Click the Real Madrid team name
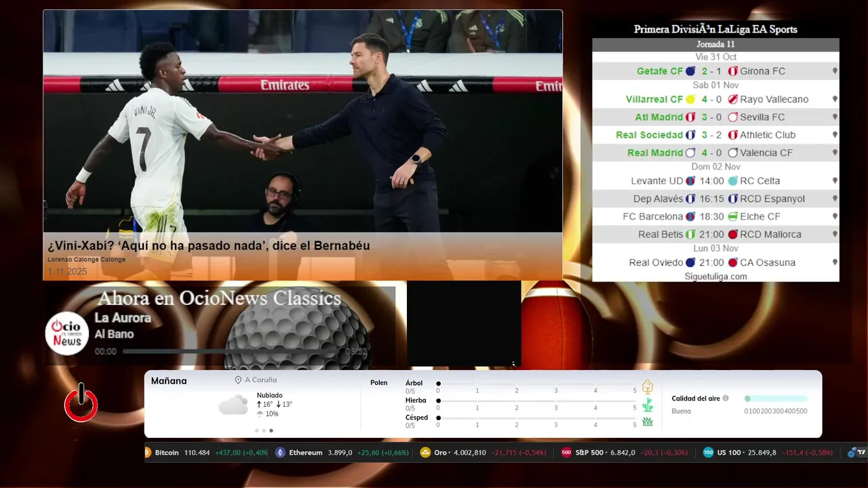Viewport: 868px width, 488px height. coord(655,153)
